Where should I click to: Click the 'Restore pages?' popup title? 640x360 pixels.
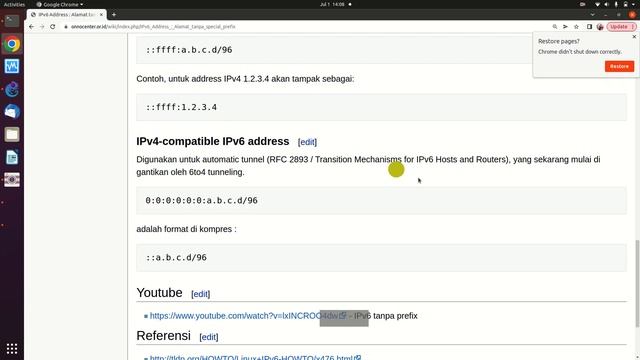558,41
